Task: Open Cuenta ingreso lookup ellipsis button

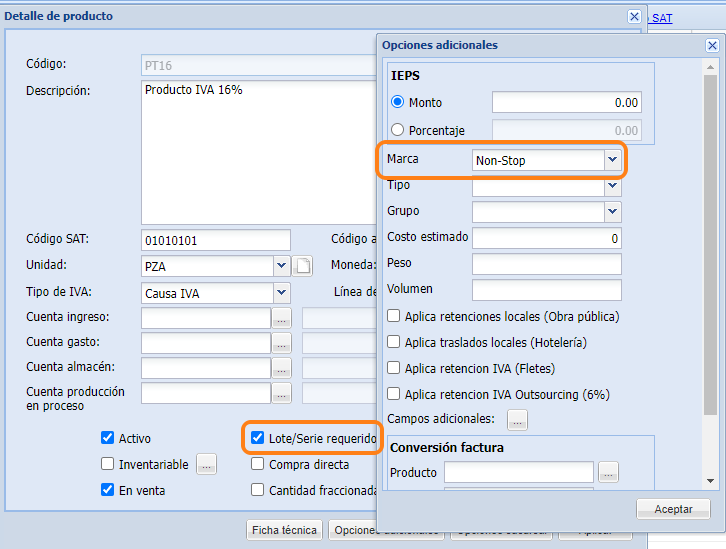Action: coord(281,318)
